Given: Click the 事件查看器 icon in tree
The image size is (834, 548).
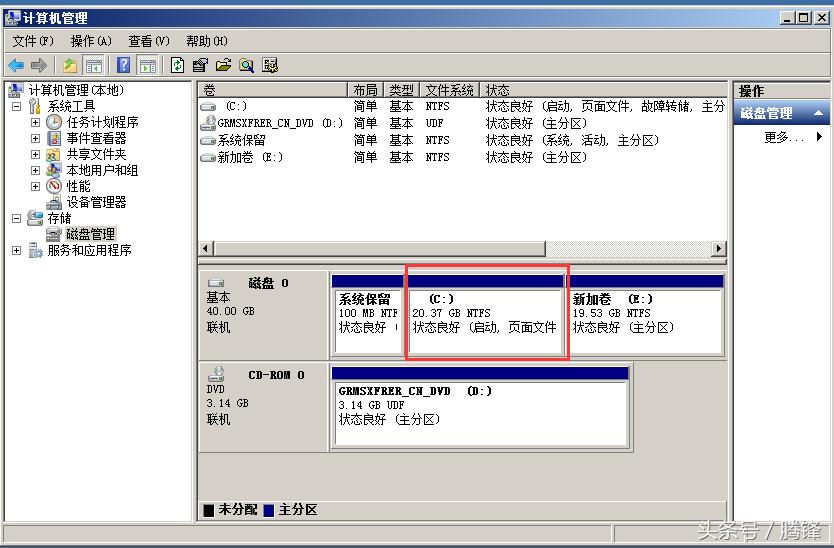Looking at the screenshot, I should (x=54, y=138).
